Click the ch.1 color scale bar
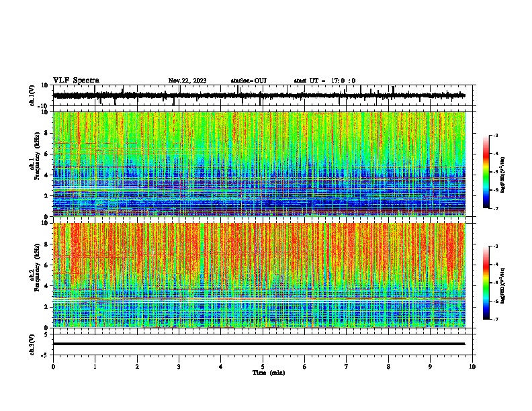 [486, 172]
